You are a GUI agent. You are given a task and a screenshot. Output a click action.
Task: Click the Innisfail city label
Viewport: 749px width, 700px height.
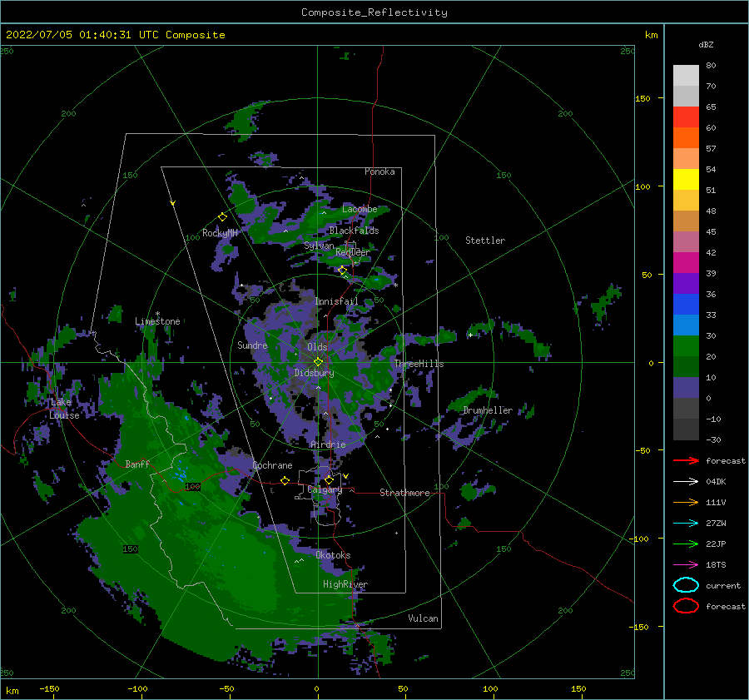click(336, 301)
